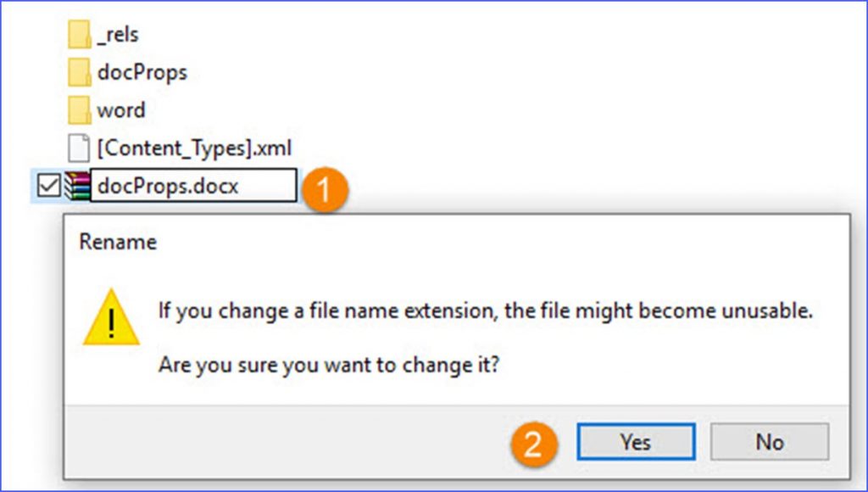Screen dimensions: 868x492
Task: Click inside the docProps.docx rename field
Action: tap(195, 186)
